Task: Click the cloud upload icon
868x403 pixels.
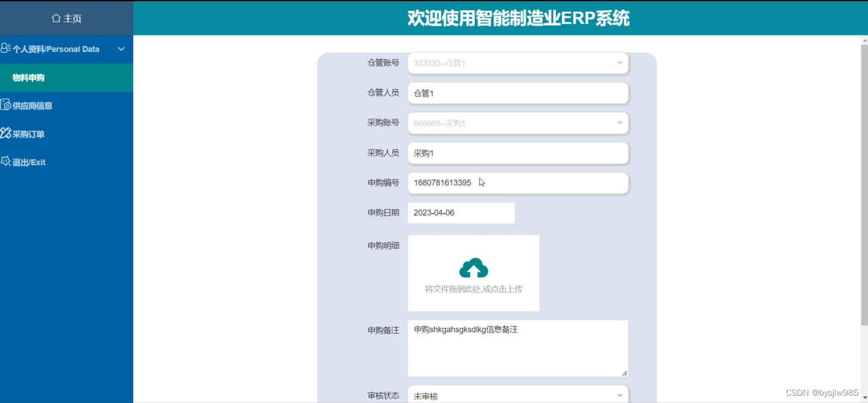Action: 474,268
